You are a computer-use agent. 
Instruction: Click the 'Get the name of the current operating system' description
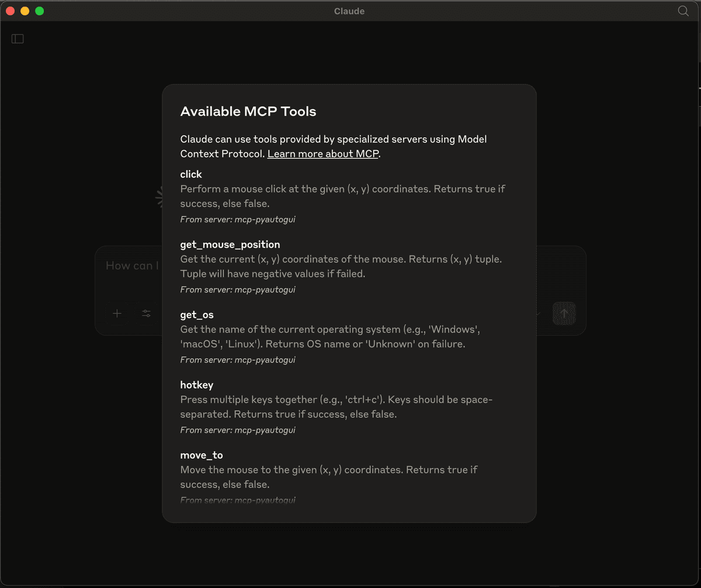click(331, 336)
